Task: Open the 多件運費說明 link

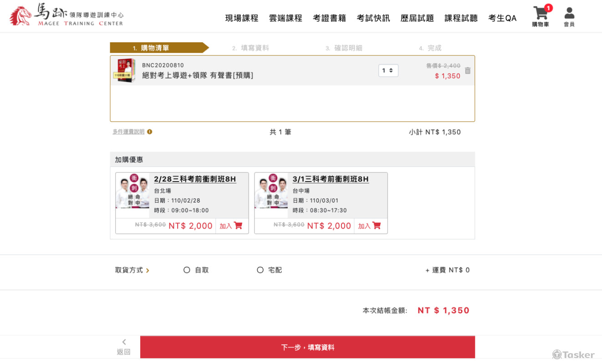Action: coord(128,132)
